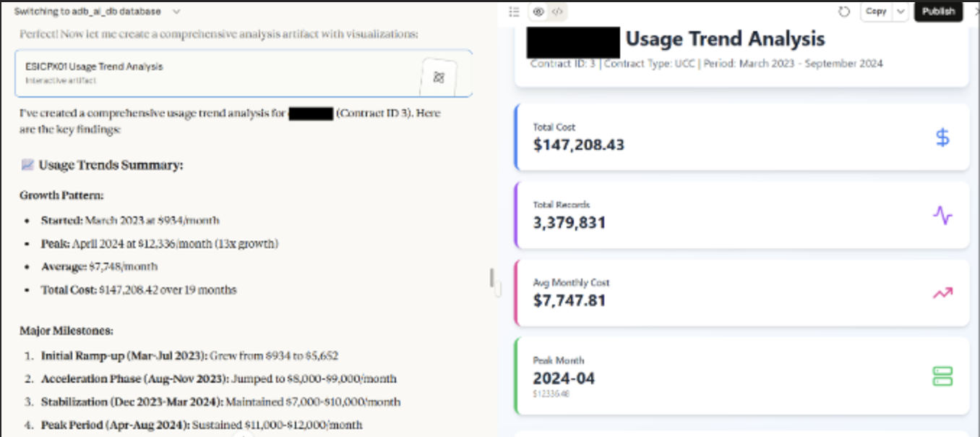Select the Peak Month 2024-04 card

tap(742, 376)
